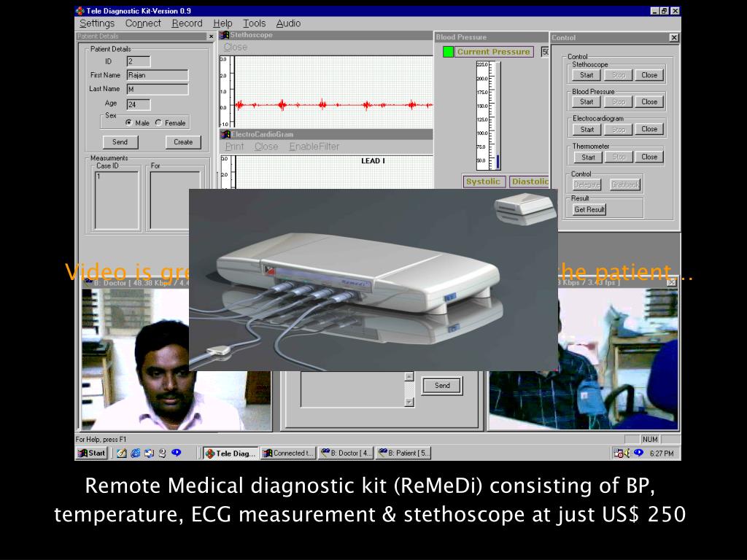
Task: Click the Close item in Stethoscope window
Action: (236, 47)
